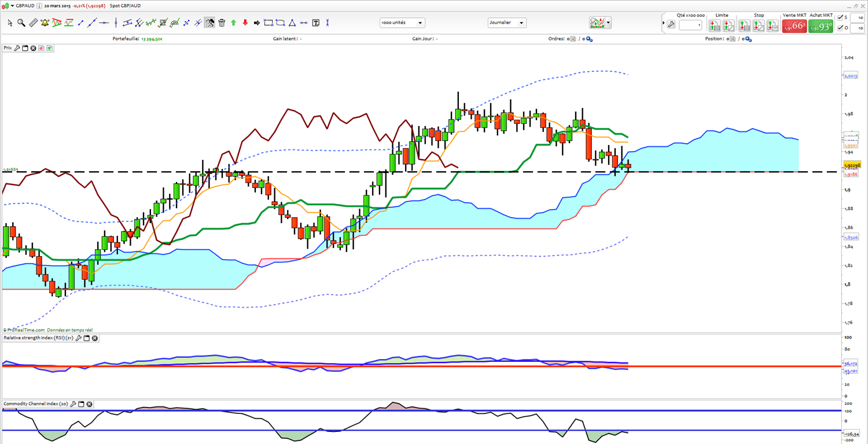
Task: Click the chart indicators template icon
Action: pyautogui.click(x=597, y=23)
